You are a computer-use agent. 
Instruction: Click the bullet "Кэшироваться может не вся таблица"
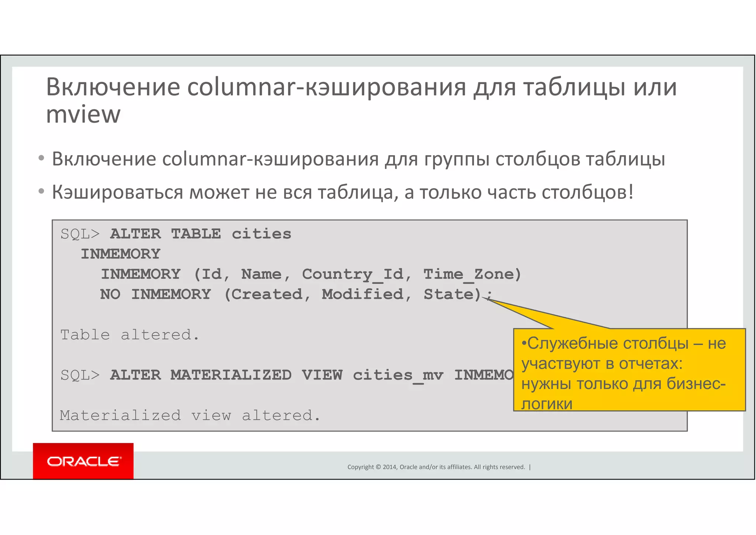(343, 192)
